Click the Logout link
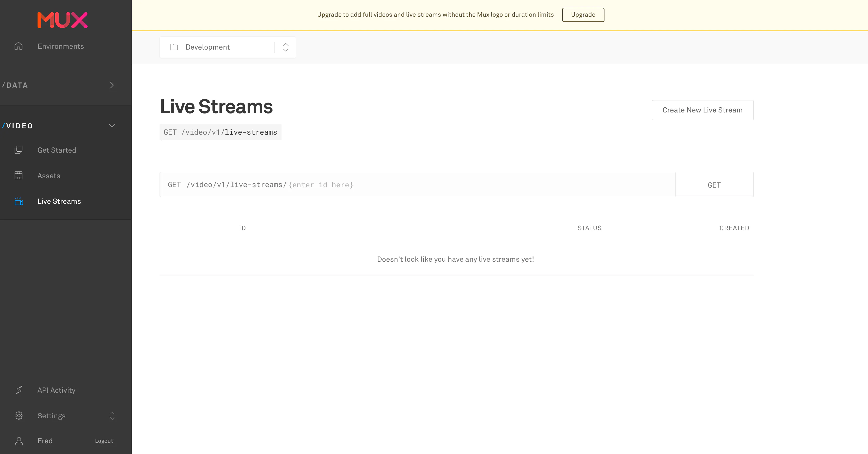The width and height of the screenshot is (868, 454). [104, 441]
